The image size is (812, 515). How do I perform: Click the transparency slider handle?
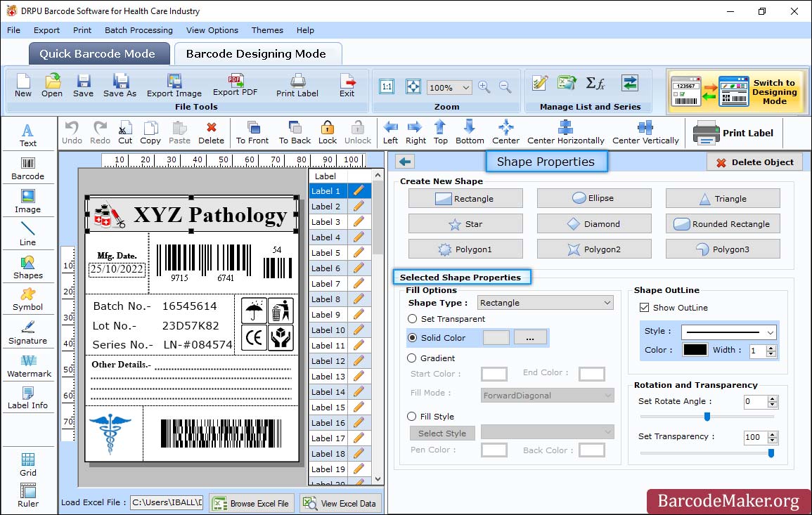tap(771, 453)
